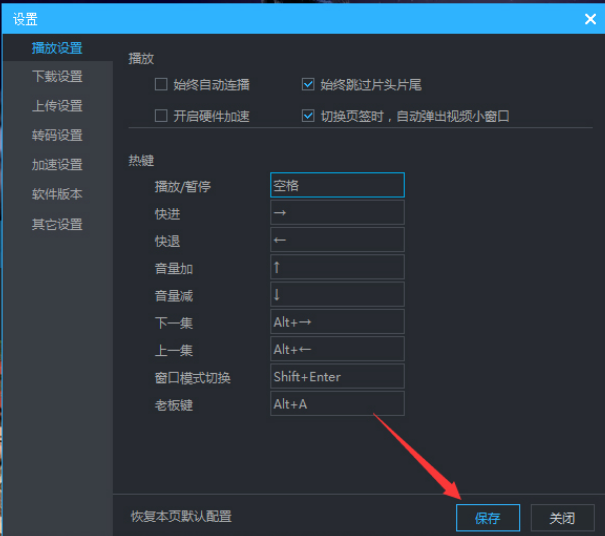The image size is (605, 536).
Task: Click the 快退 hotkey field
Action: pos(337,240)
